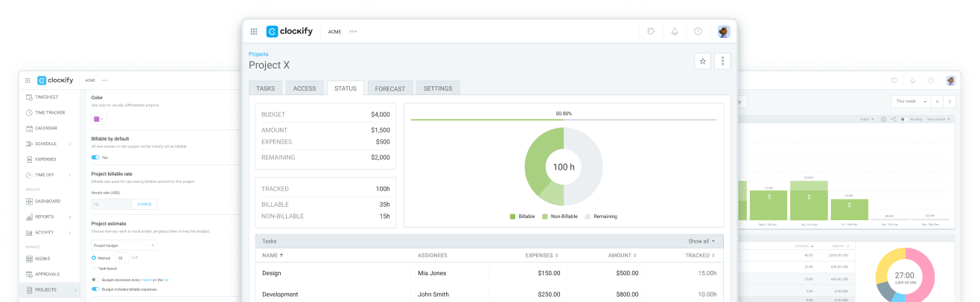This screenshot has height=302, width=980.
Task: Click Change hourly rate button
Action: [x=144, y=204]
